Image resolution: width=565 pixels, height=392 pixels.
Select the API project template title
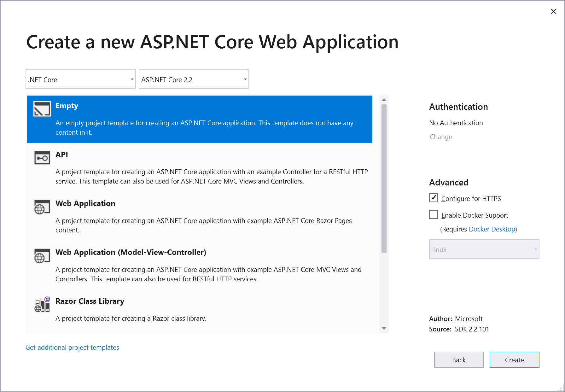click(62, 155)
